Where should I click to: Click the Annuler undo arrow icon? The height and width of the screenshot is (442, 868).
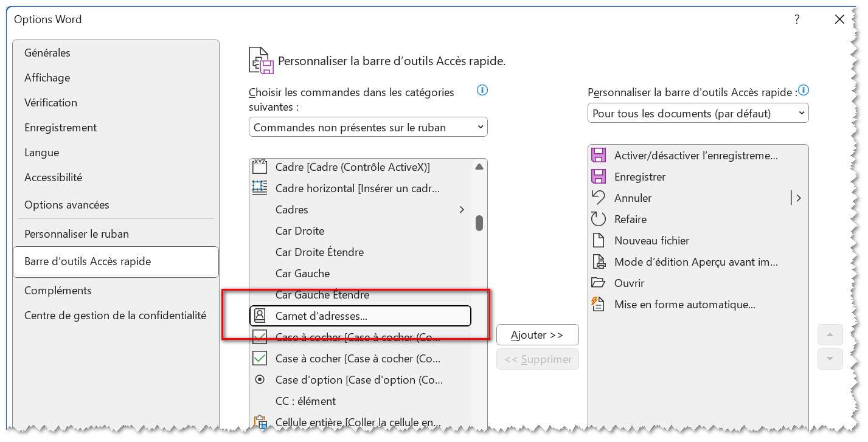coord(599,198)
